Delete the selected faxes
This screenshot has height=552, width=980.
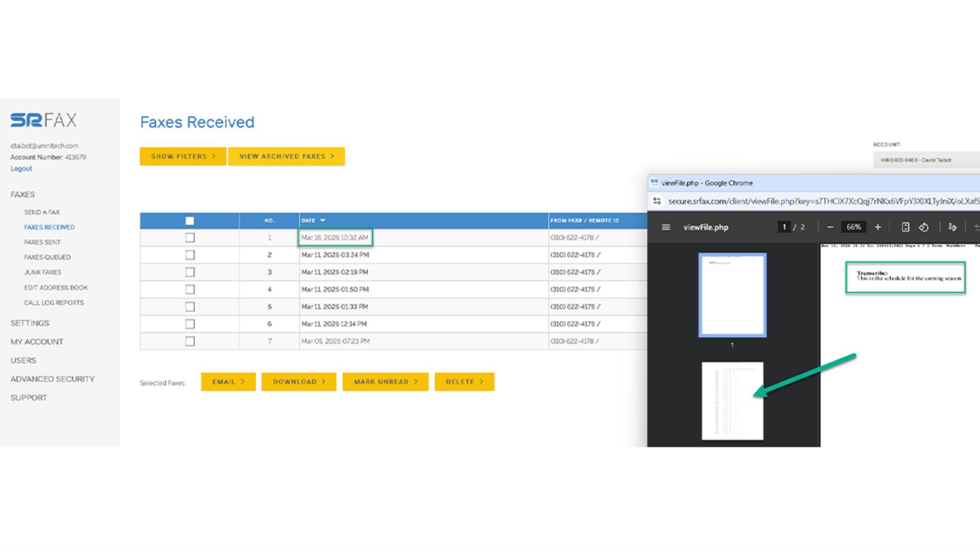click(464, 381)
